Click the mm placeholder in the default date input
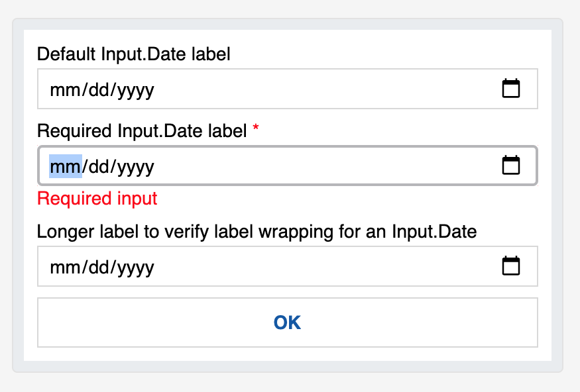The width and height of the screenshot is (580, 392). click(64, 89)
